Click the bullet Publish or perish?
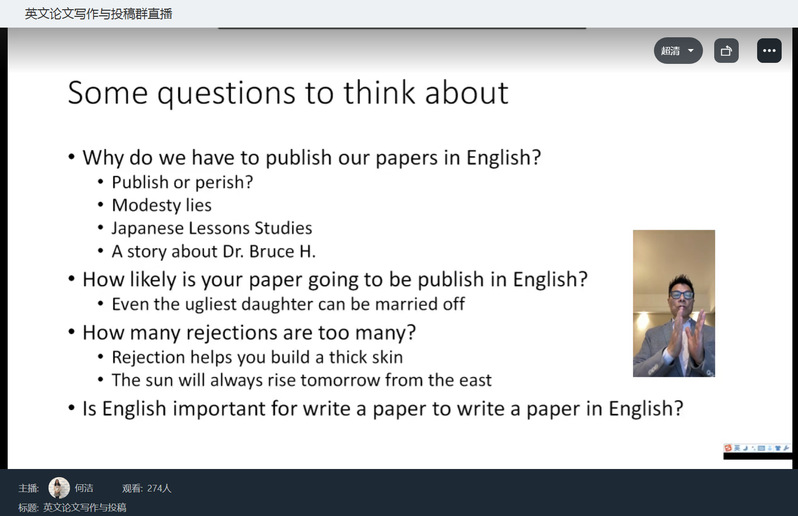The image size is (798, 516). pos(182,182)
